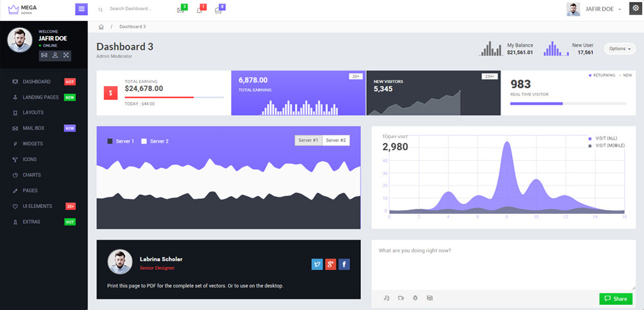Toggle the sidebar with the hamburger menu button
This screenshot has width=644, height=310.
(81, 9)
